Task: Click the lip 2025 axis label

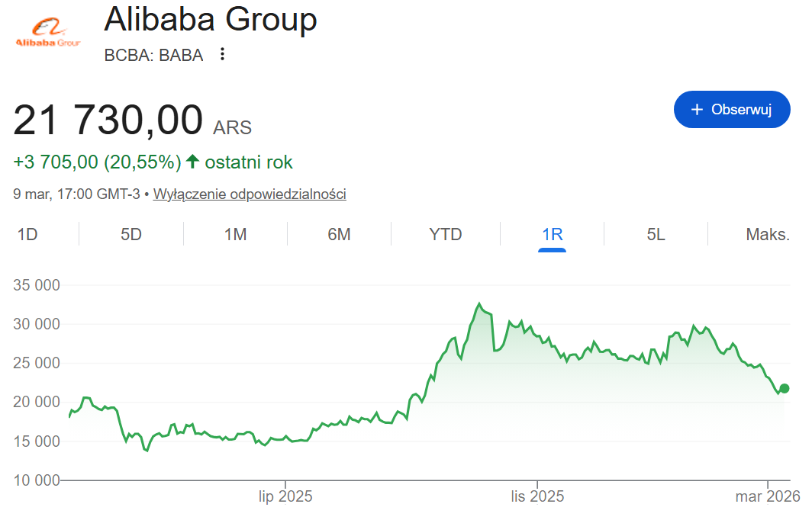Action: tap(285, 497)
